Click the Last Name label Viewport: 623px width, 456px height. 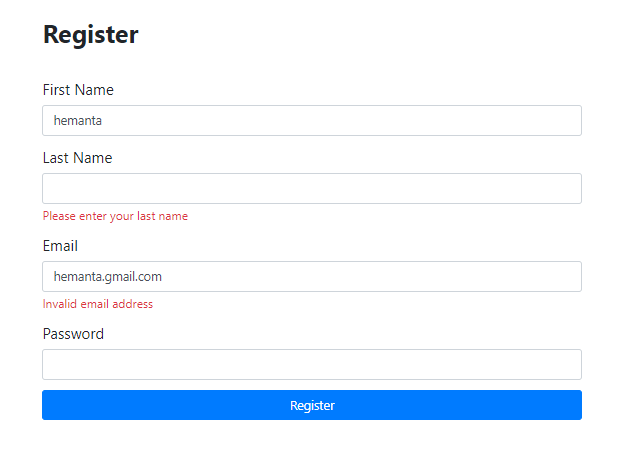click(x=77, y=158)
